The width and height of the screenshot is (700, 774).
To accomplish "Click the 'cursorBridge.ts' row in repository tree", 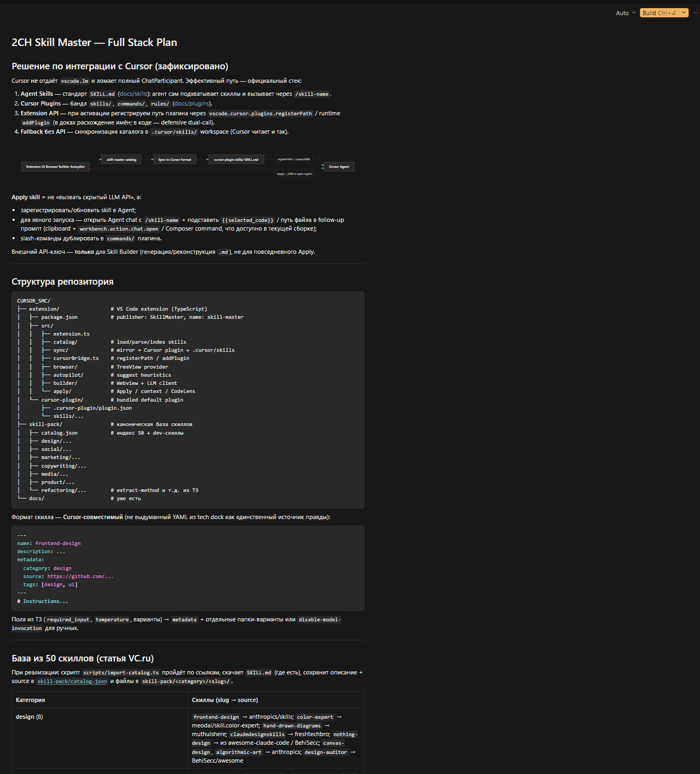I will coord(76,358).
